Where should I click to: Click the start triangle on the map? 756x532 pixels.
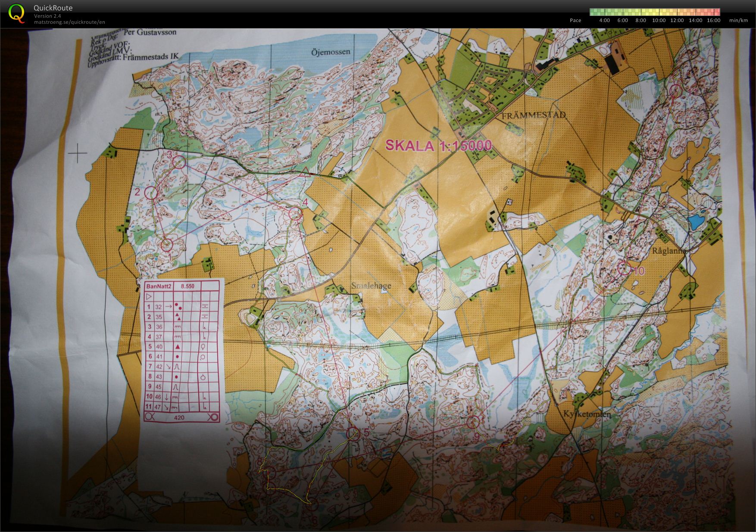(x=306, y=172)
